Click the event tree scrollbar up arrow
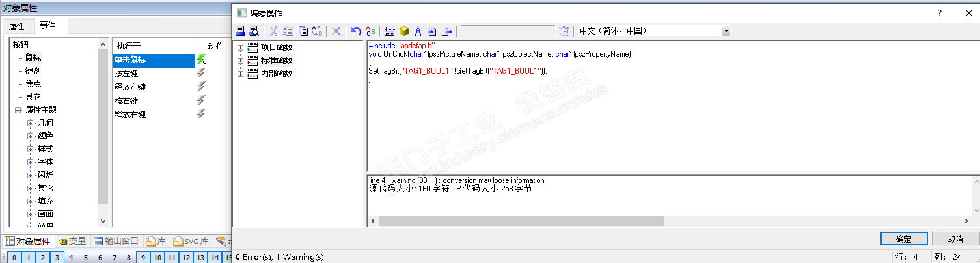The image size is (980, 263). pos(103,44)
